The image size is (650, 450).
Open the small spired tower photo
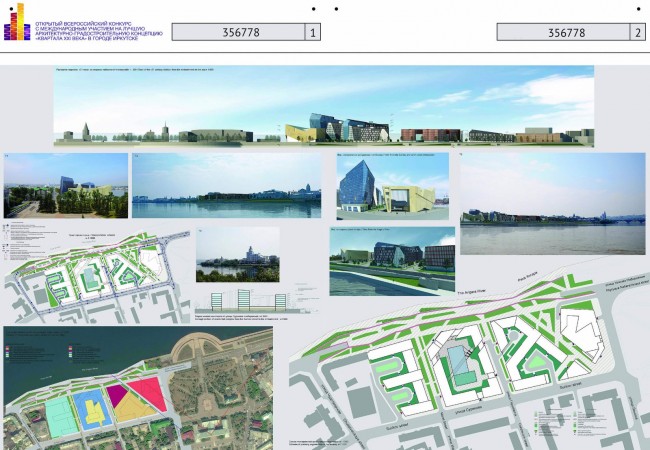(238, 255)
